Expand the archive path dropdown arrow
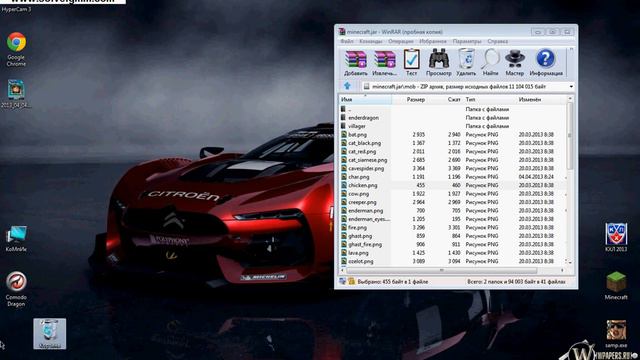This screenshot has height=360, width=640. pyautogui.click(x=571, y=87)
